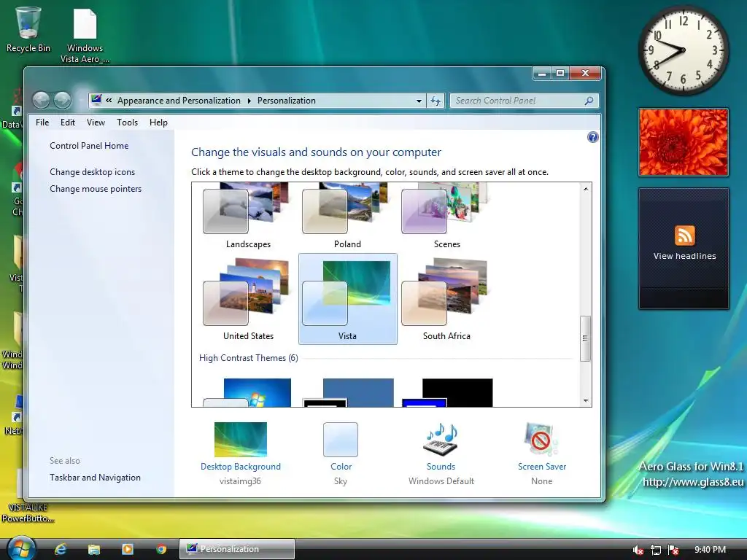
Task: Open arrow menu after Appearance and Personalization
Action: point(249,101)
